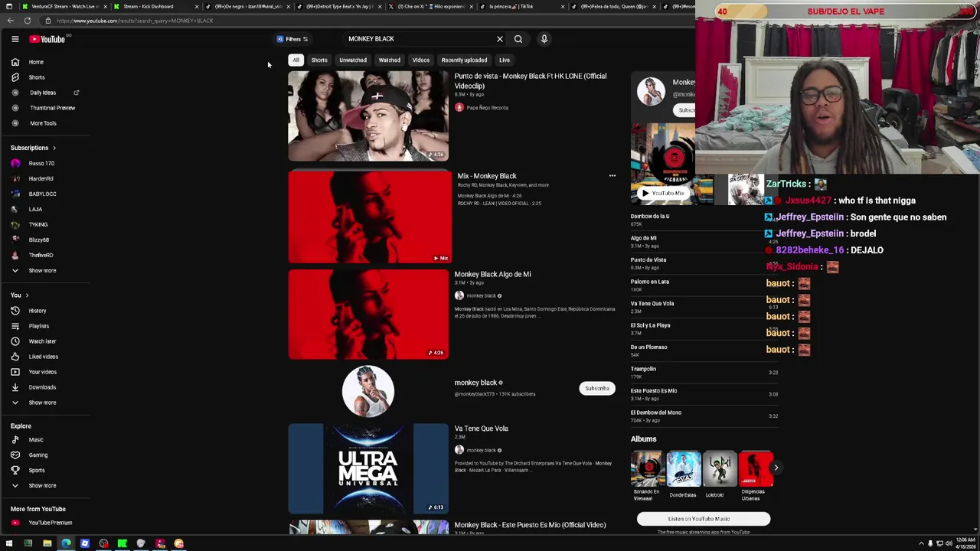This screenshot has height=551, width=980.
Task: Open File Explorer from the taskbar
Action: click(x=47, y=543)
